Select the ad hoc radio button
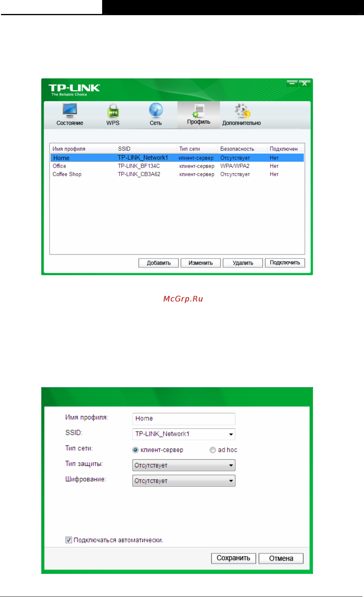Screen dimensions: 364x597 [x=213, y=450]
